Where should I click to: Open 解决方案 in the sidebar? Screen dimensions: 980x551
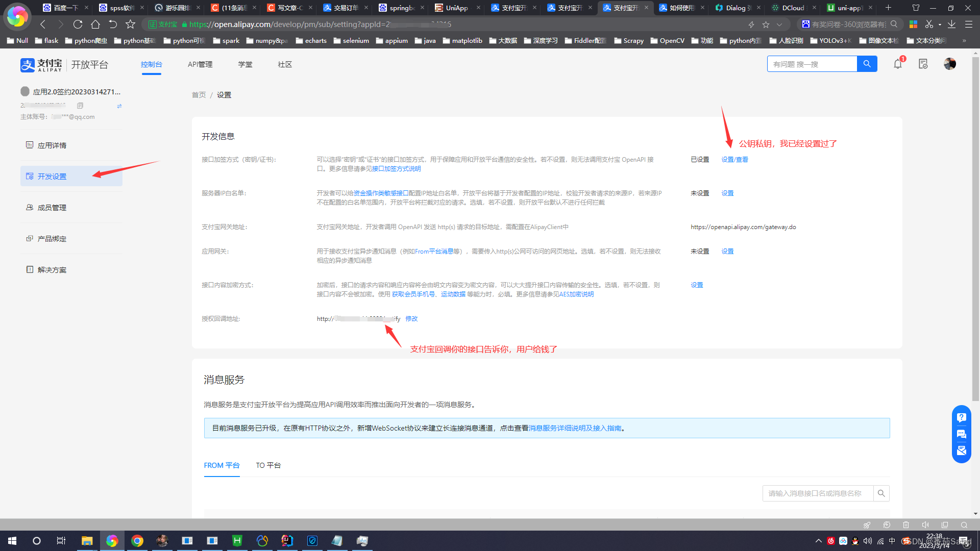pyautogui.click(x=71, y=270)
